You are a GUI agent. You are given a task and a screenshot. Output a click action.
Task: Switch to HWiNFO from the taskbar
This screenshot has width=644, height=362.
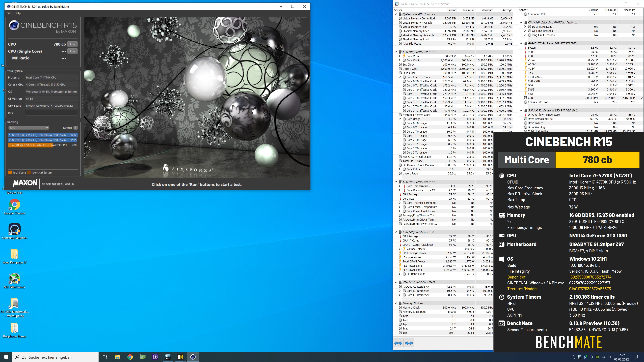point(168,357)
